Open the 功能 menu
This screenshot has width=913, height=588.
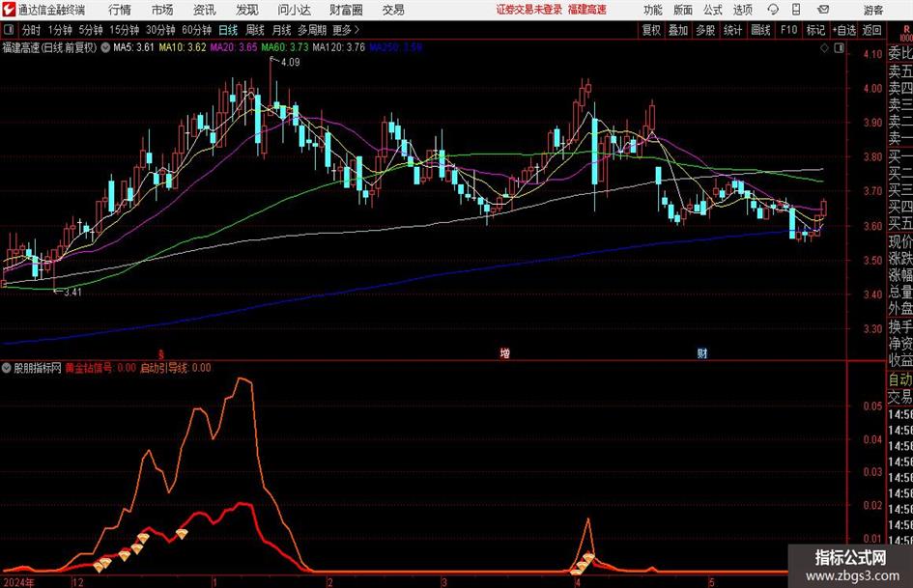click(x=653, y=10)
